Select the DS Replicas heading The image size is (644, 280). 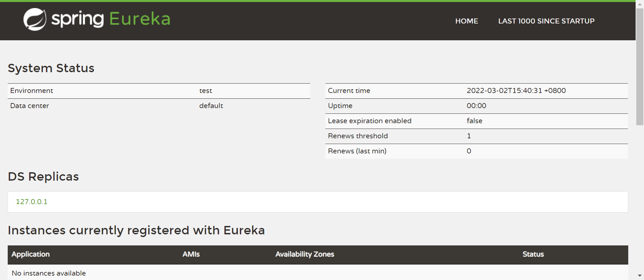43,177
